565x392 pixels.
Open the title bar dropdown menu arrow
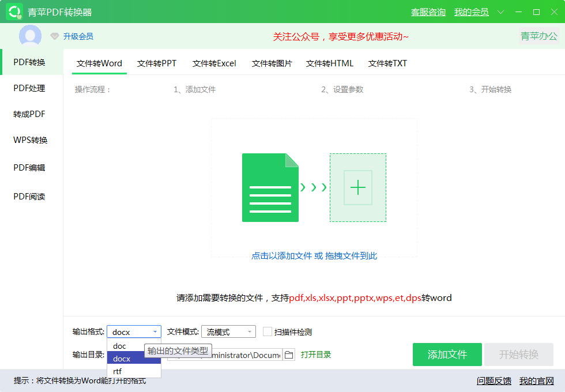(x=500, y=12)
